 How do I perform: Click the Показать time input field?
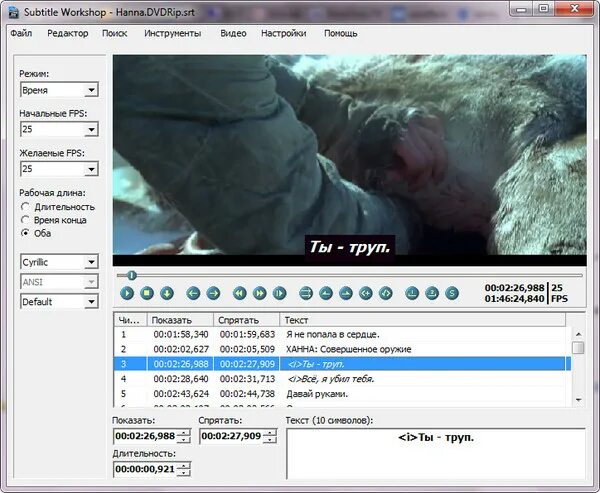146,436
